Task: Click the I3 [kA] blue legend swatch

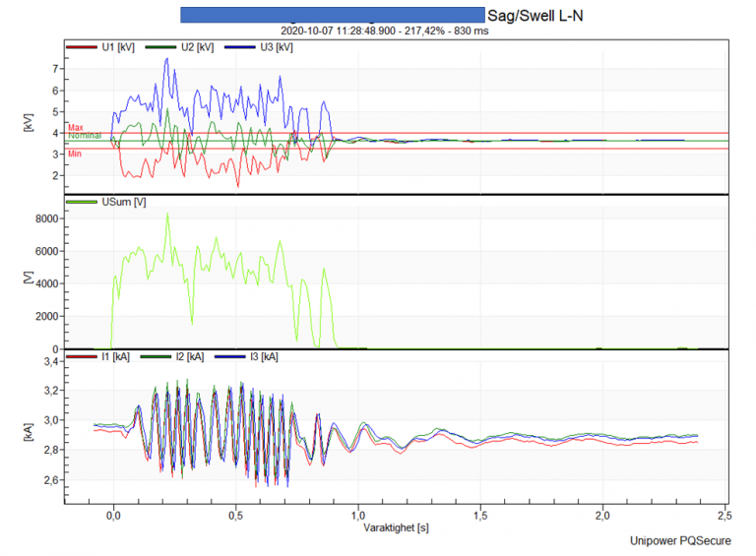Action: (x=230, y=357)
